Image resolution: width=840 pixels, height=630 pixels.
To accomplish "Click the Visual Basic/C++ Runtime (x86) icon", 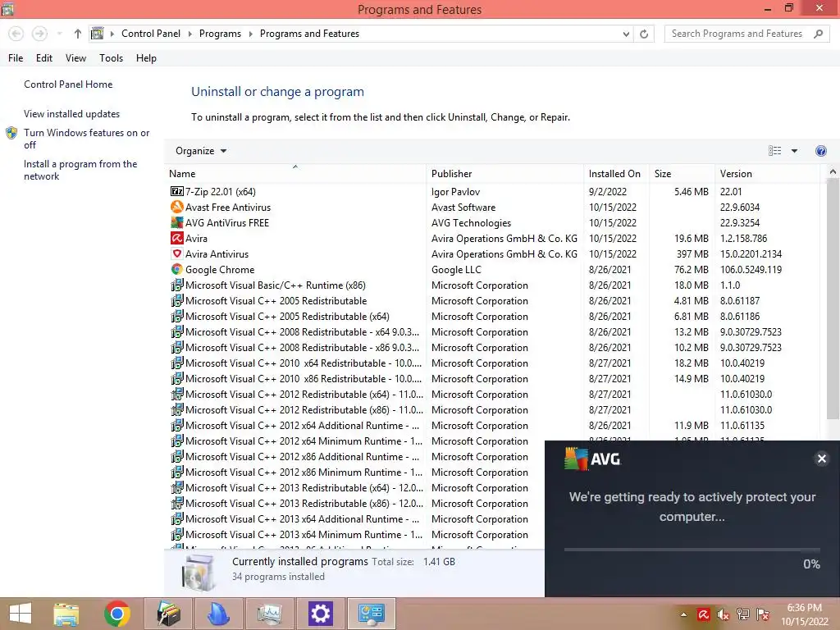I will (177, 285).
